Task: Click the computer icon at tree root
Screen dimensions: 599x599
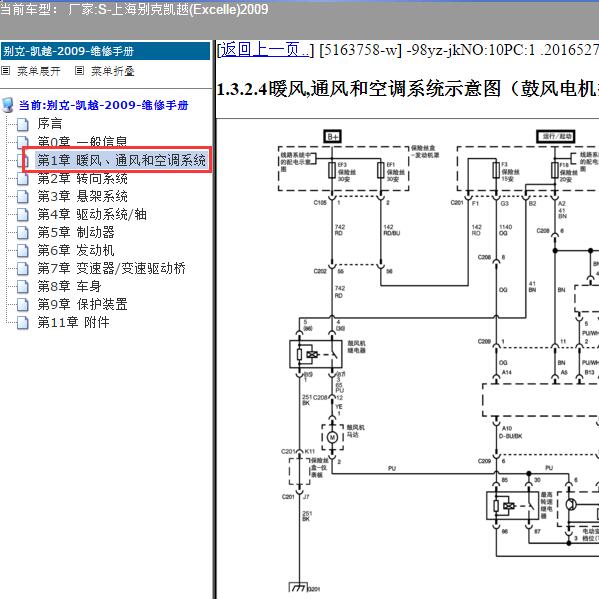Action: tap(8, 105)
